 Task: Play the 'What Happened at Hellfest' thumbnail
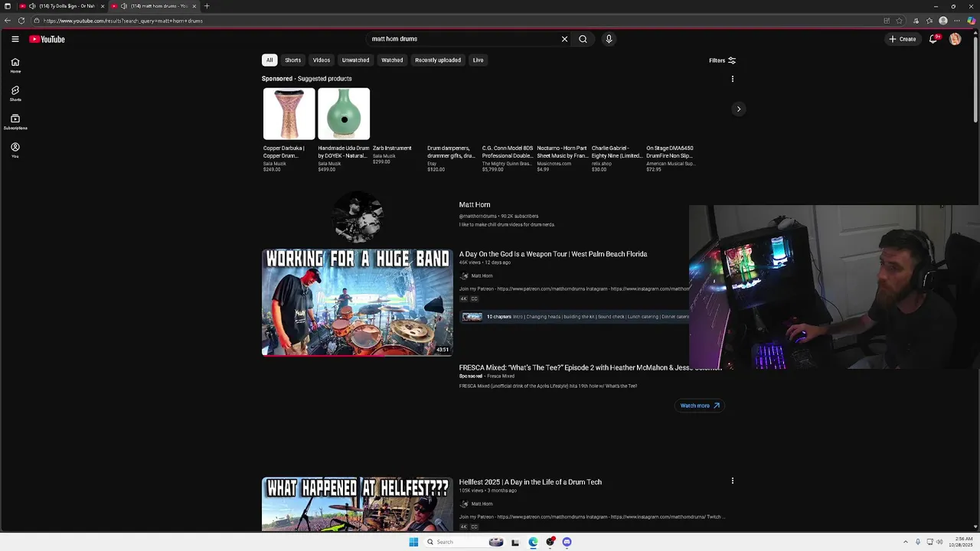(x=358, y=504)
